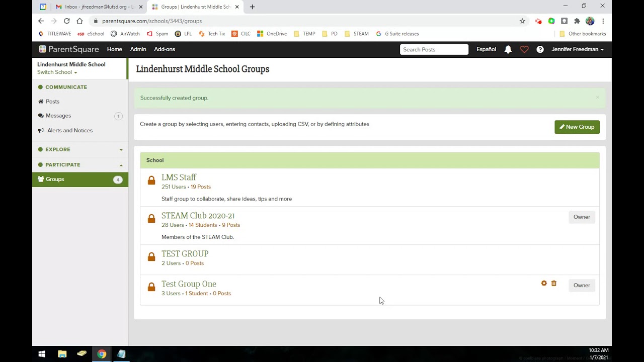Open a new browser tab with plus icon

pos(252,7)
